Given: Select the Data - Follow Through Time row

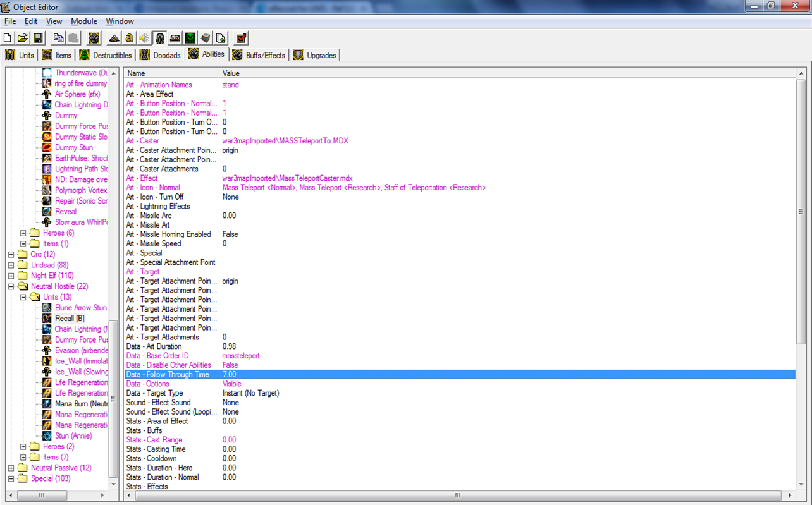Looking at the screenshot, I should pos(460,375).
